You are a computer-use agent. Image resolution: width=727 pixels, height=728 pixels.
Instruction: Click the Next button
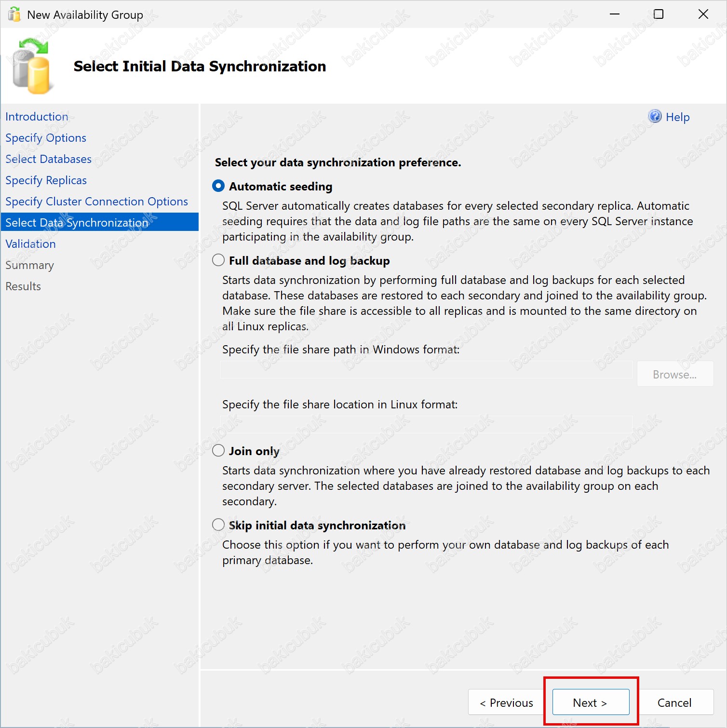pyautogui.click(x=591, y=702)
